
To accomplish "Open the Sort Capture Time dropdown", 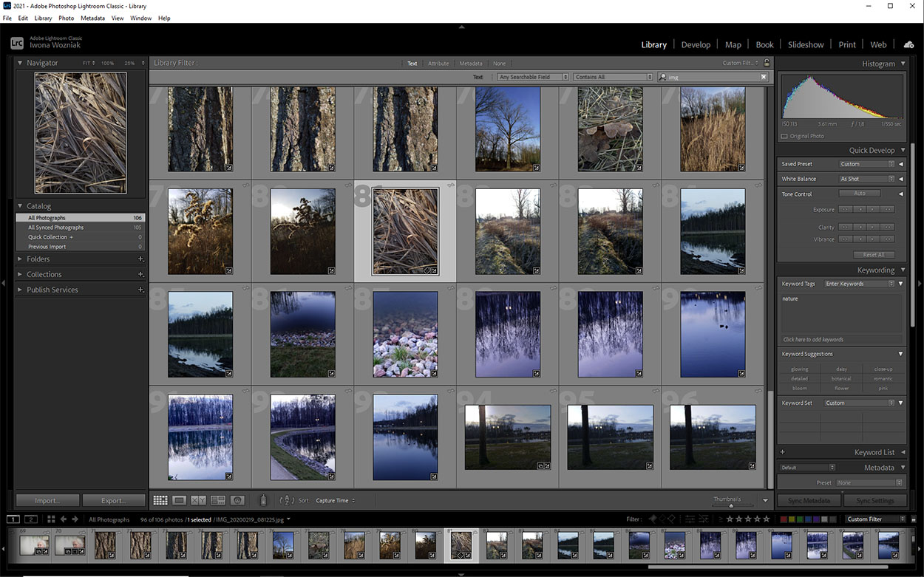I will 336,500.
